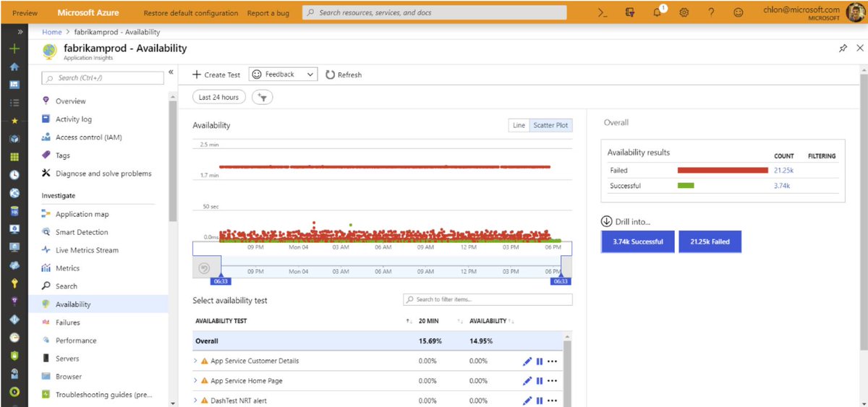The width and height of the screenshot is (868, 407).
Task: Click the red Failed results bar
Action: (723, 171)
